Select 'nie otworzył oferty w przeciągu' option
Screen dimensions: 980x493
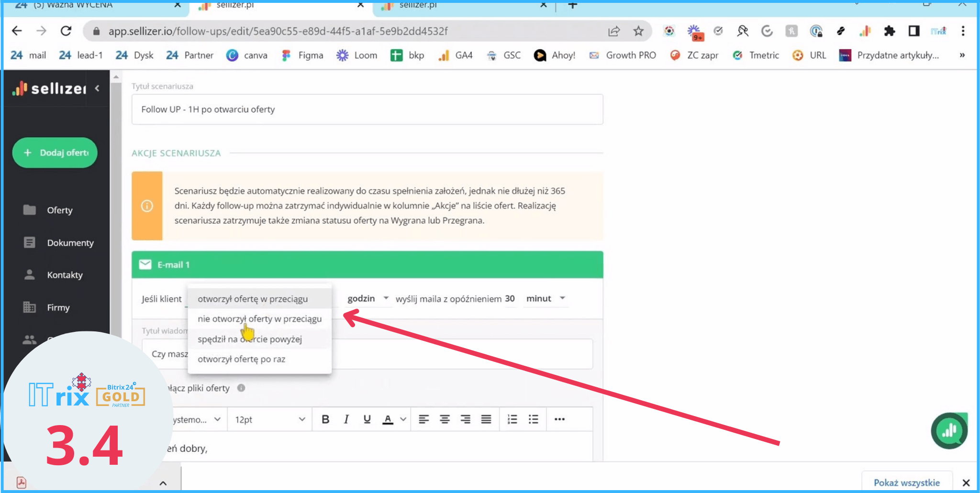[x=259, y=319]
